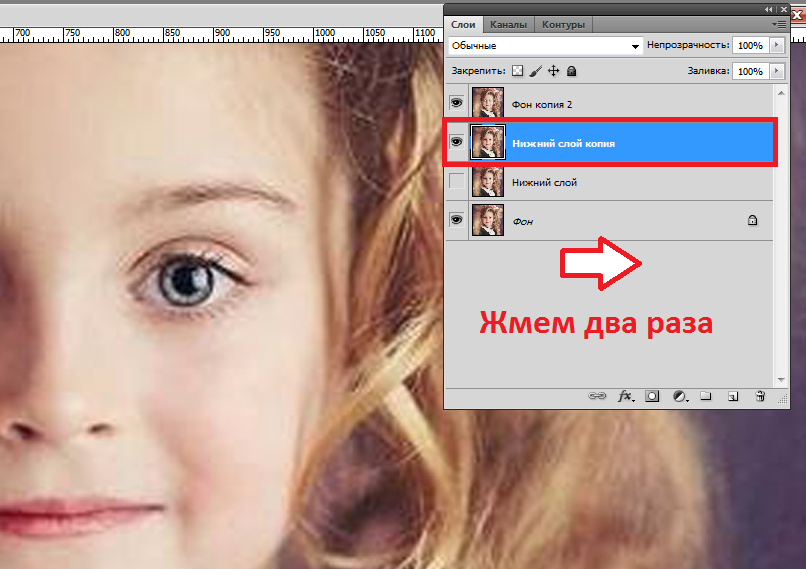
Task: Add a layer mask
Action: (652, 396)
